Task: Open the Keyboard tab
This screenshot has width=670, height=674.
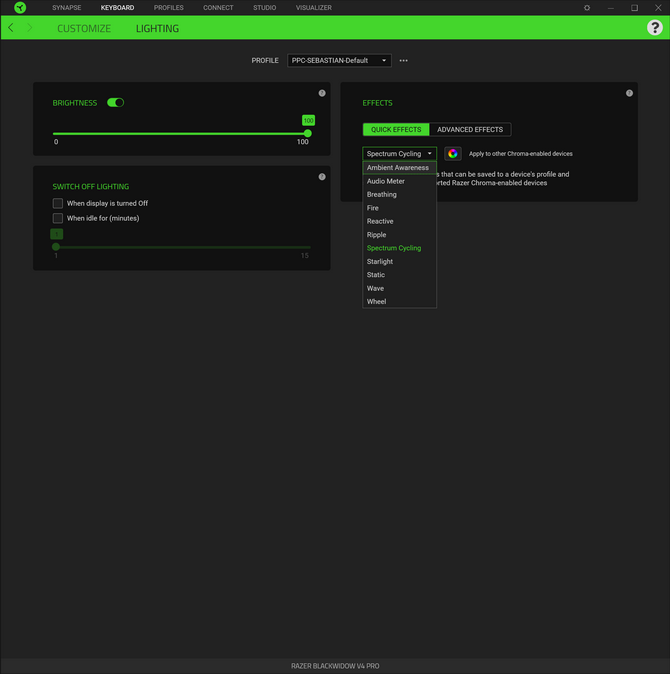Action: (117, 8)
